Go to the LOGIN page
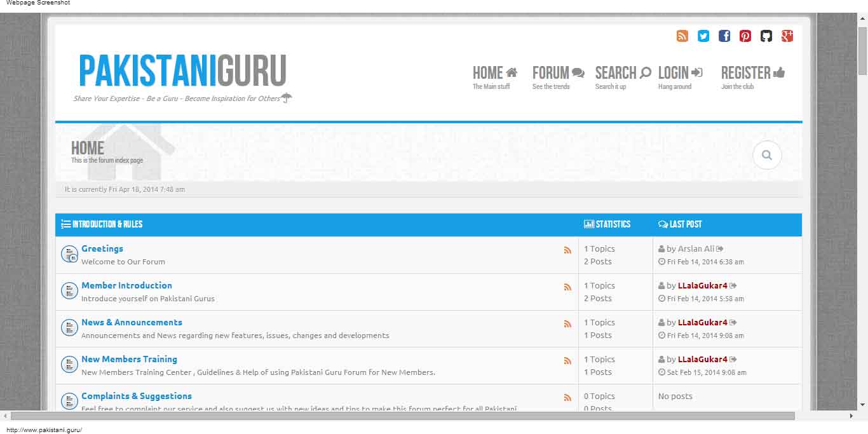The width and height of the screenshot is (868, 434). point(680,77)
